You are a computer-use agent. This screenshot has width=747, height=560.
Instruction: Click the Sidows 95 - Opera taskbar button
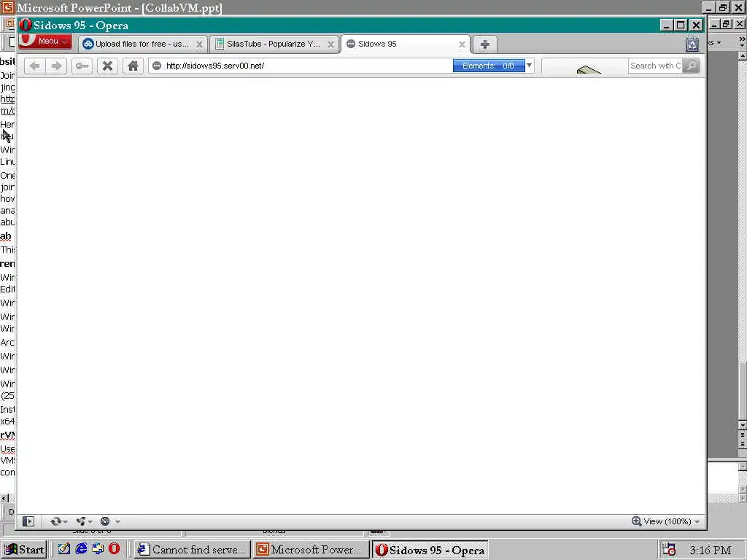pyautogui.click(x=430, y=550)
